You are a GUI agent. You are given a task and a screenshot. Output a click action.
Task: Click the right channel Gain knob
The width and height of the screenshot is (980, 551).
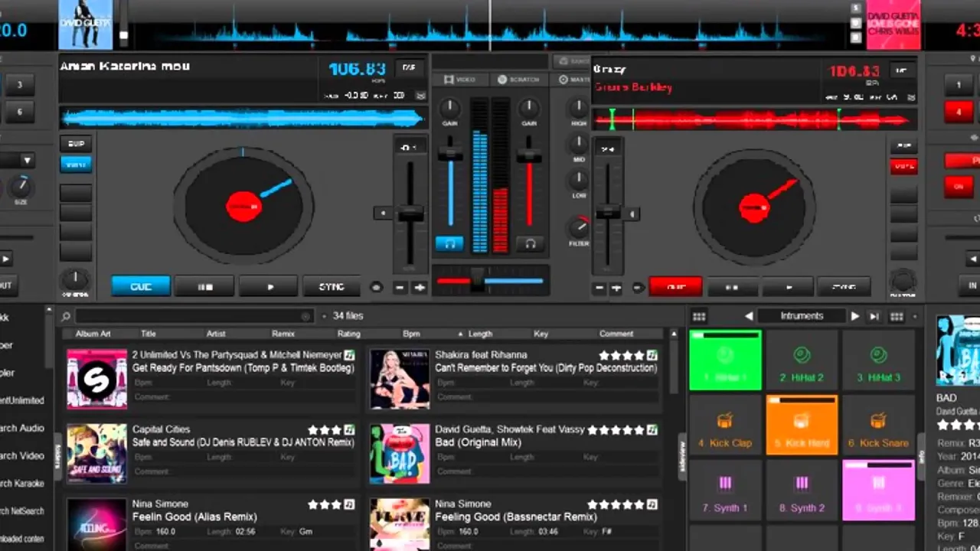(x=528, y=107)
